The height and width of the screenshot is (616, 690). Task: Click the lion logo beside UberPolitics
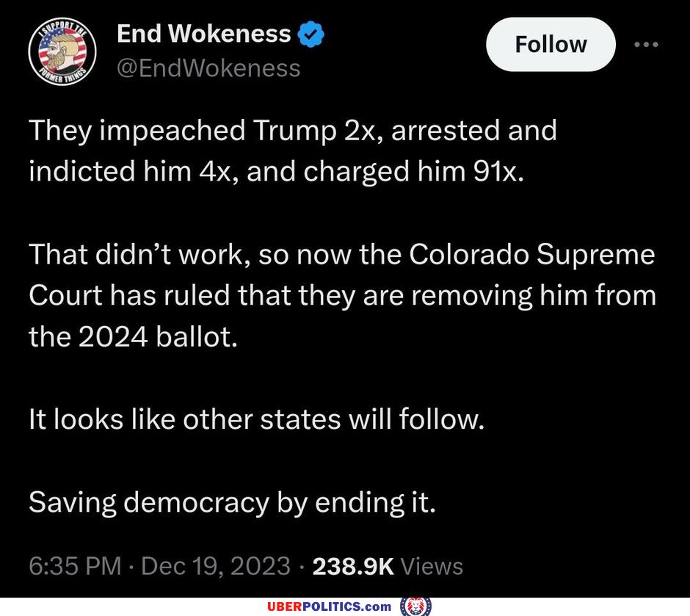(x=415, y=606)
